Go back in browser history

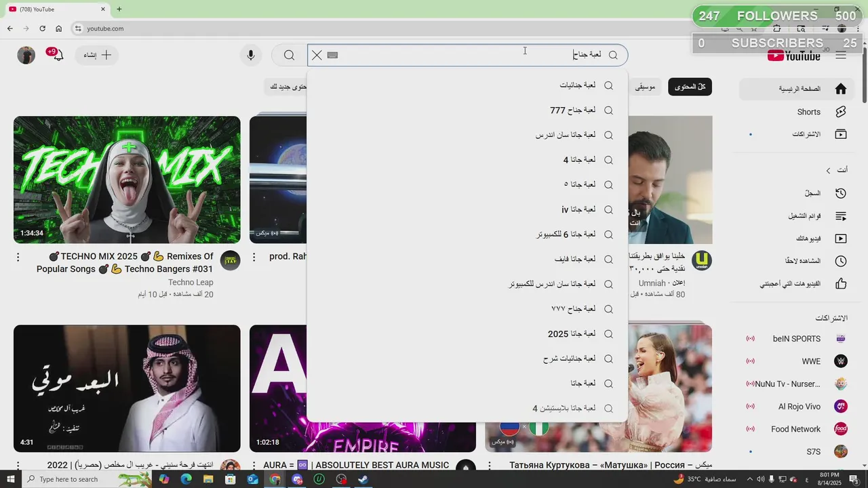pyautogui.click(x=9, y=28)
